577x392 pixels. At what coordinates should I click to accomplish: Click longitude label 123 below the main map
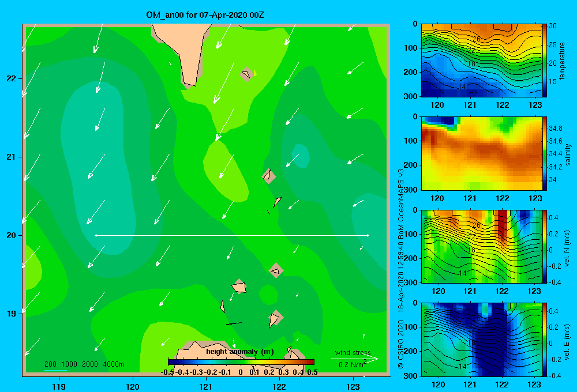coord(353,386)
